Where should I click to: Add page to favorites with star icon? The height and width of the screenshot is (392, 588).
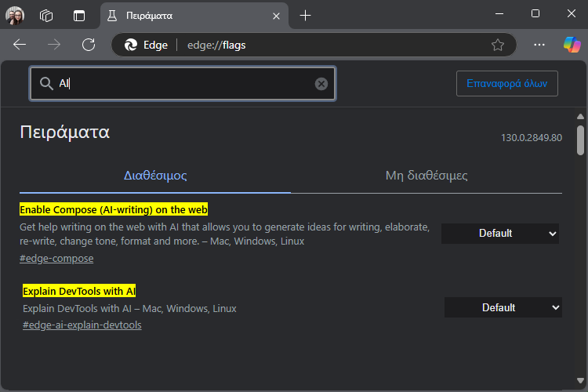(498, 45)
